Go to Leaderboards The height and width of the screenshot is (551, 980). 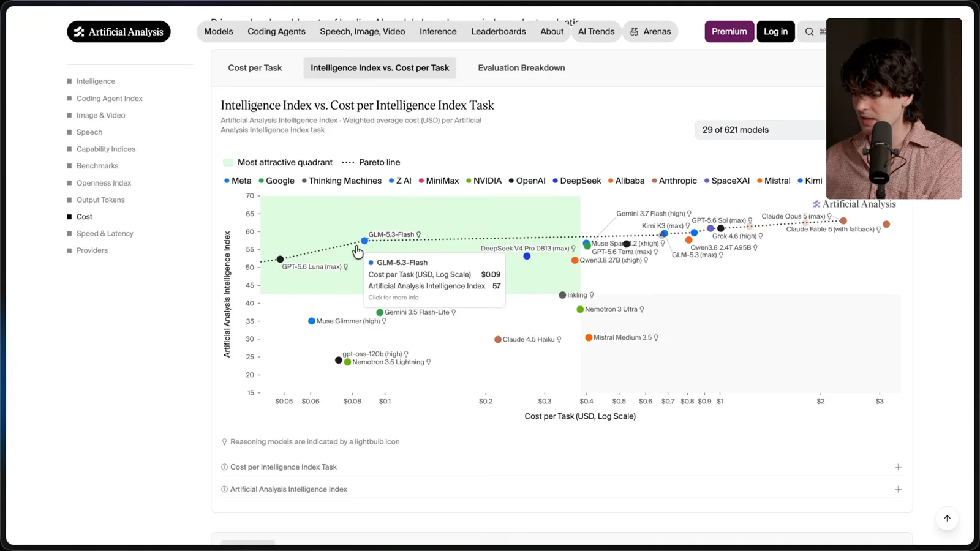(x=499, y=32)
